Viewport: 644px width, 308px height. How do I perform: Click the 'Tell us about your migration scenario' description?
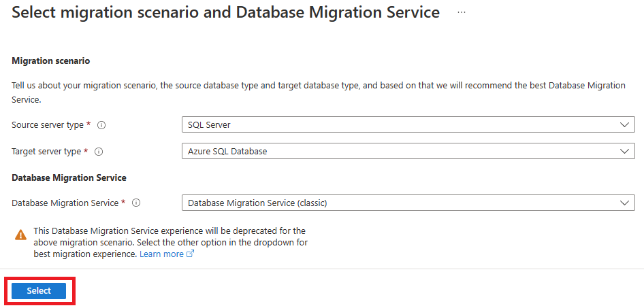coord(319,92)
